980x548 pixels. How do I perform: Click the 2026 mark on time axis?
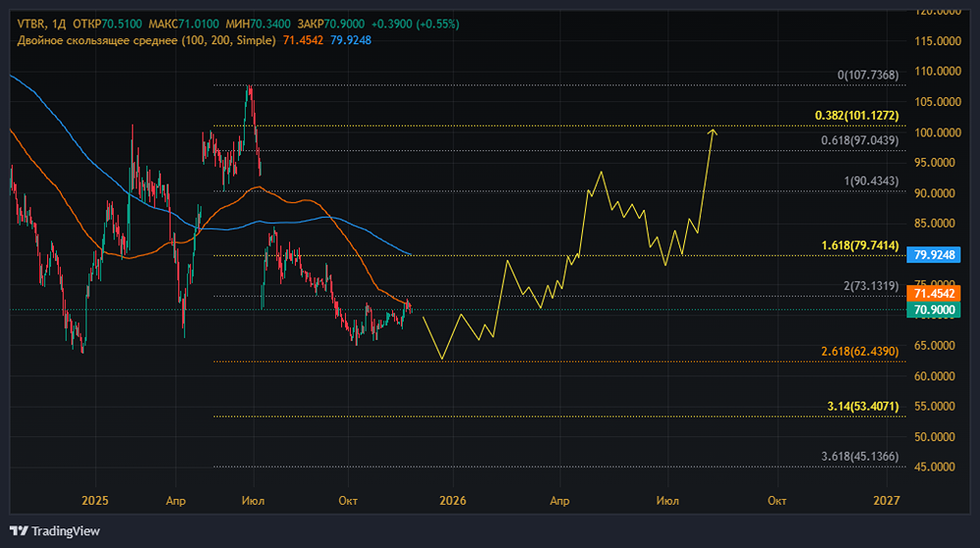tap(453, 500)
